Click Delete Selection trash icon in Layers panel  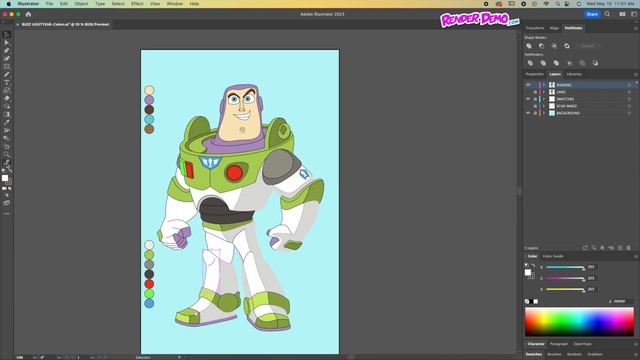pyautogui.click(x=629, y=248)
